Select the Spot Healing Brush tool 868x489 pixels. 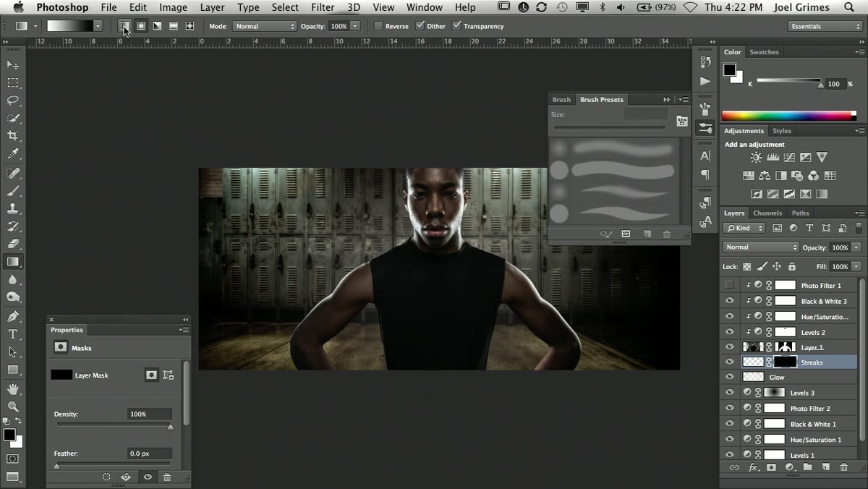(13, 174)
